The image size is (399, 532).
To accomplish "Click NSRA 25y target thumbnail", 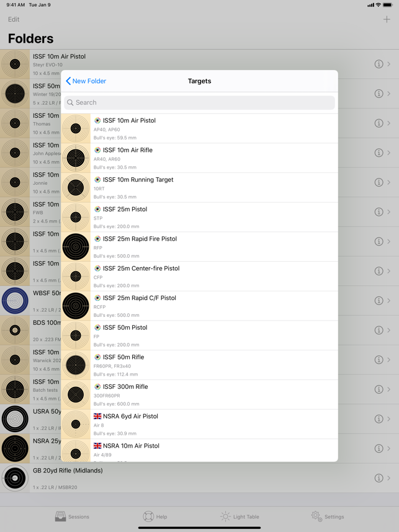I will point(15,448).
